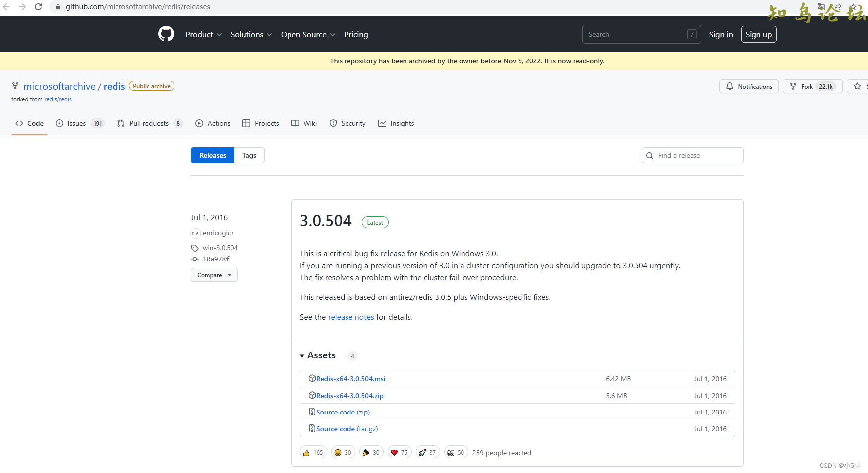Click the enricogior avatar image
Viewport: 868px width, 473px height.
tap(195, 233)
